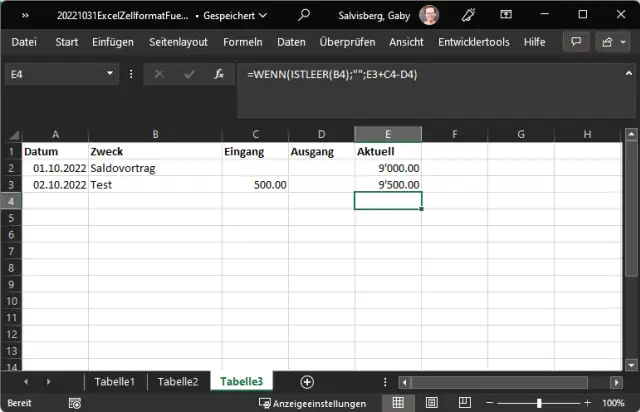Image resolution: width=640 pixels, height=412 pixels.
Task: Open the Formeln ribbon tab
Action: point(243,42)
